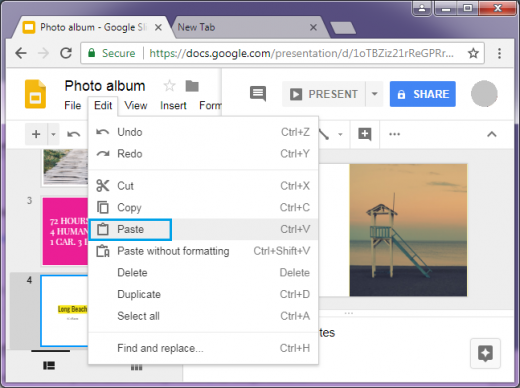Select slide 4 Long Beach thumbnail
The width and height of the screenshot is (520, 388).
click(x=65, y=311)
